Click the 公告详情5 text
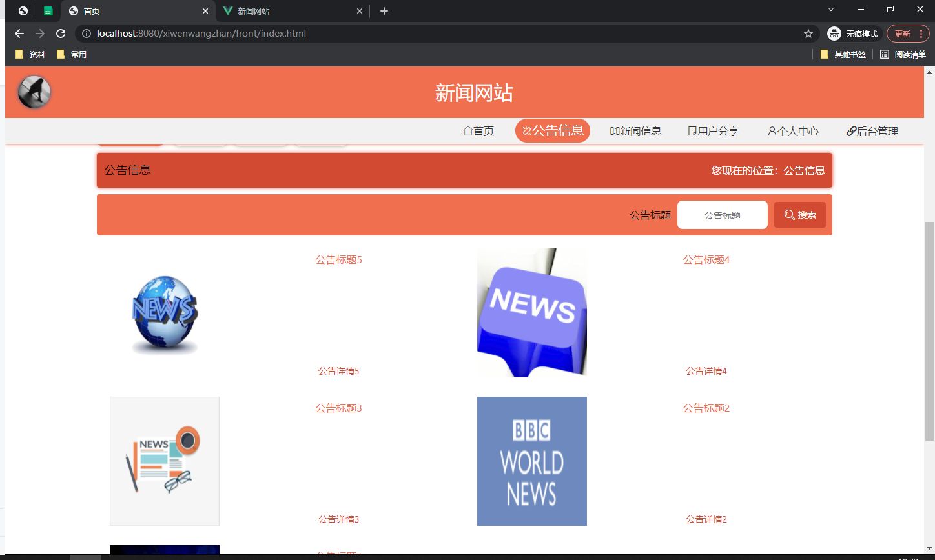The height and width of the screenshot is (560, 935). pyautogui.click(x=338, y=371)
